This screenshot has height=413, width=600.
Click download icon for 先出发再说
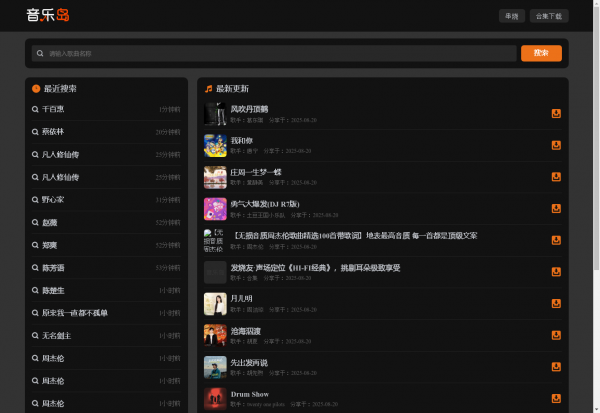[x=556, y=367]
